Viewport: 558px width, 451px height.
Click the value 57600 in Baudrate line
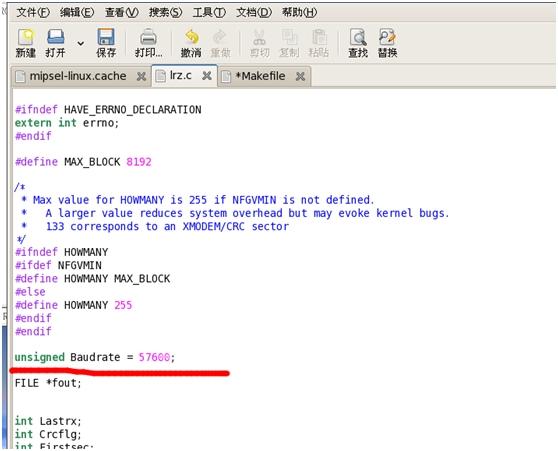coord(154,357)
